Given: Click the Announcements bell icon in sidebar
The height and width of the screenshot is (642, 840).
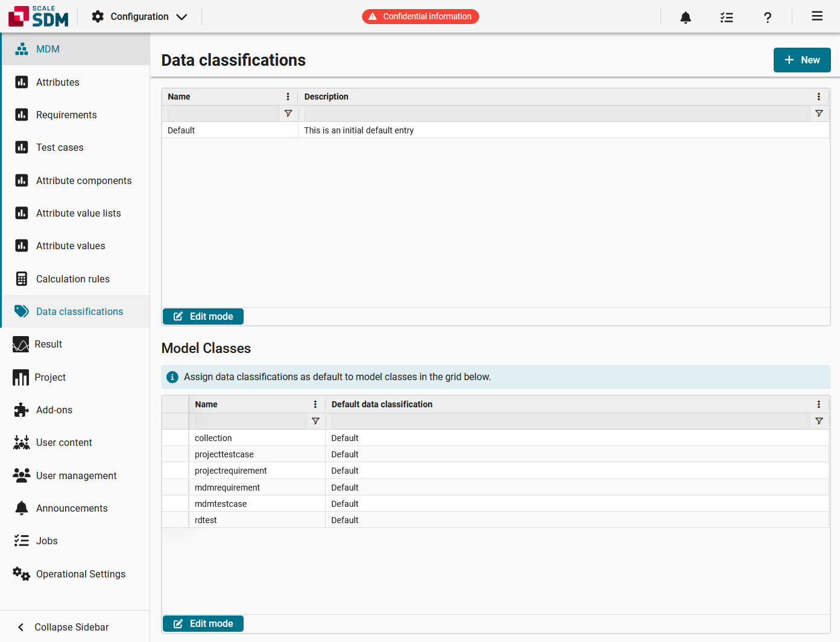Looking at the screenshot, I should [22, 508].
